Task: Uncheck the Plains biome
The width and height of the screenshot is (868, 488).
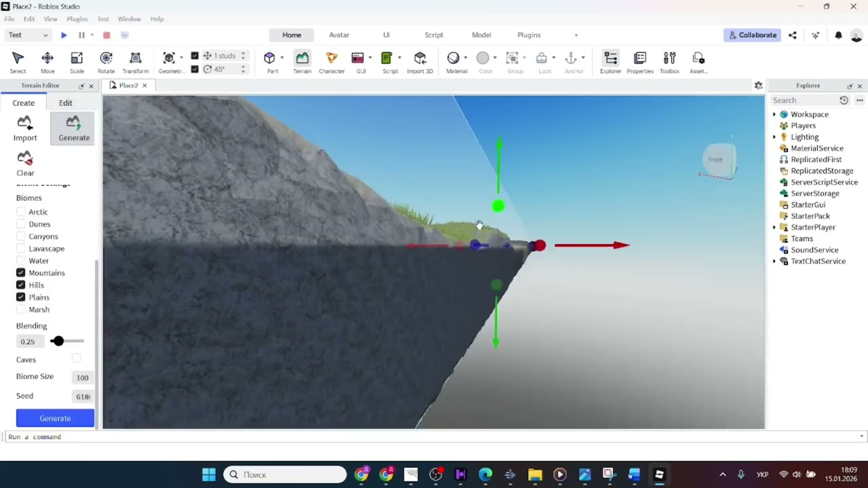Action: coord(21,298)
